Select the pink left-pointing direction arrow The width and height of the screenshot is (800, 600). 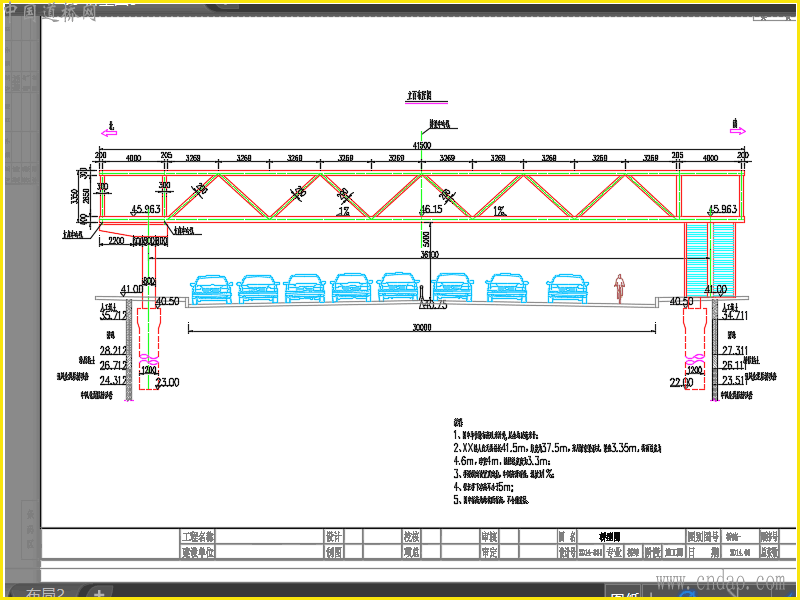click(x=109, y=133)
